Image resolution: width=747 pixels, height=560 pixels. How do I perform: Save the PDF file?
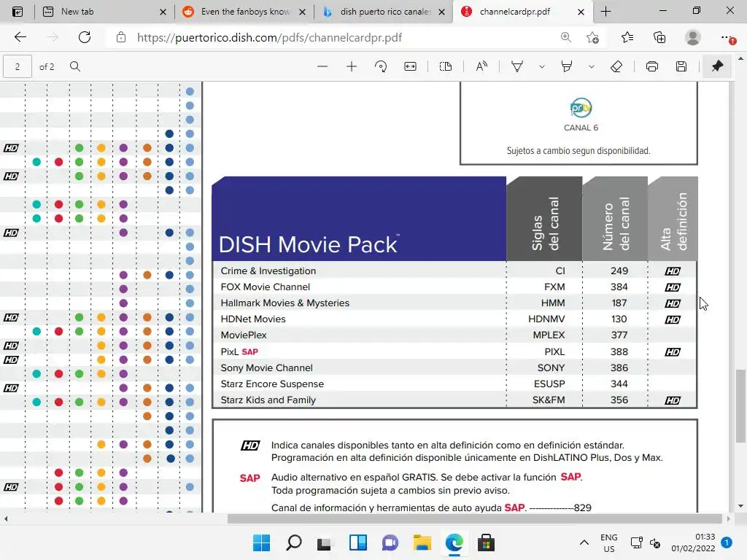[x=681, y=66]
